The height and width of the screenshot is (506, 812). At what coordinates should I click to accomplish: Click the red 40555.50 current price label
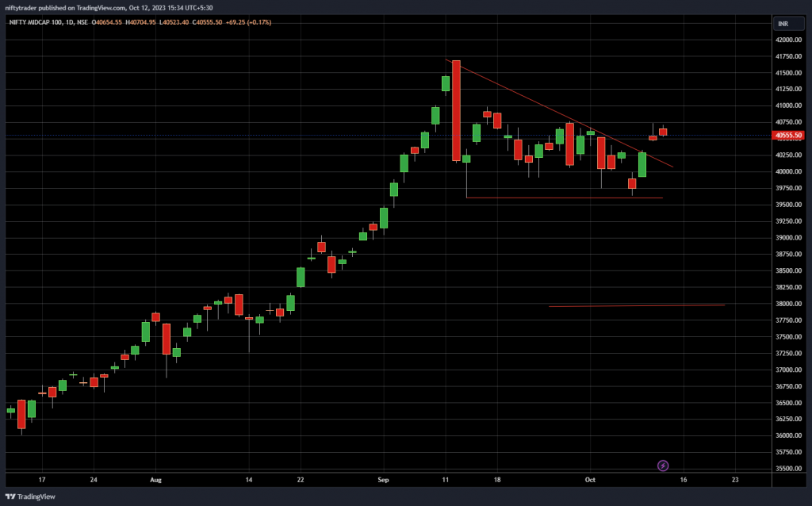tap(789, 135)
